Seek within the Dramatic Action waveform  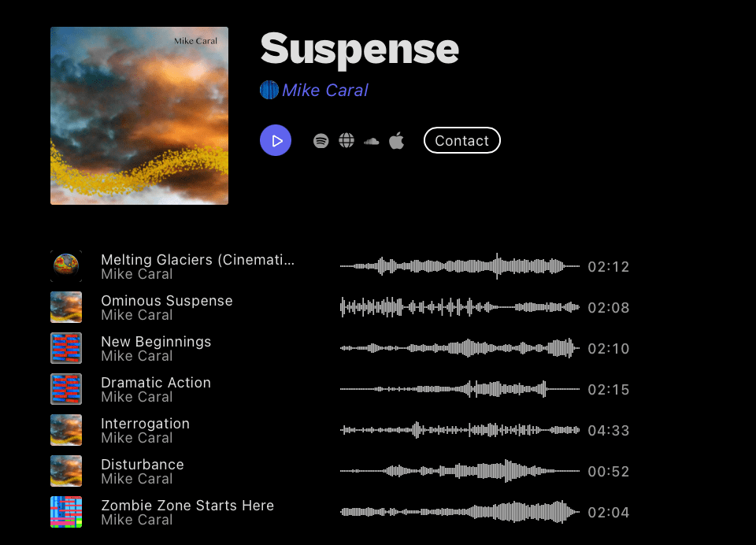(459, 389)
